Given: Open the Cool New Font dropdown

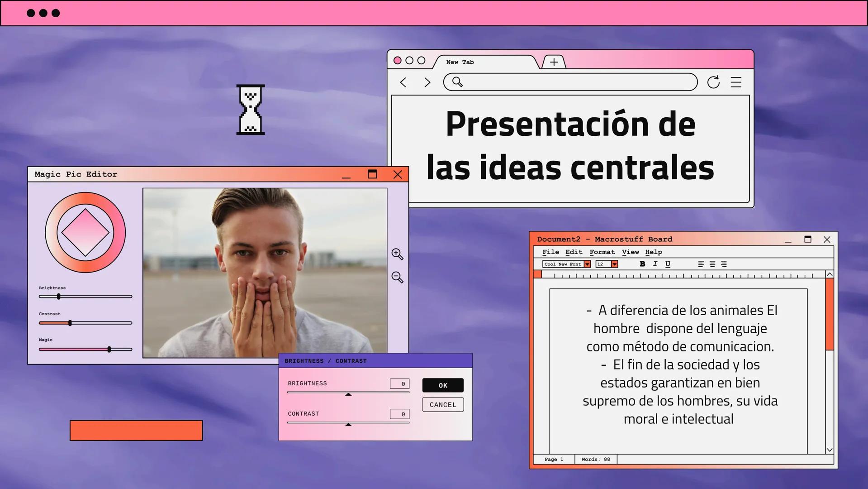Looking at the screenshot, I should (587, 264).
